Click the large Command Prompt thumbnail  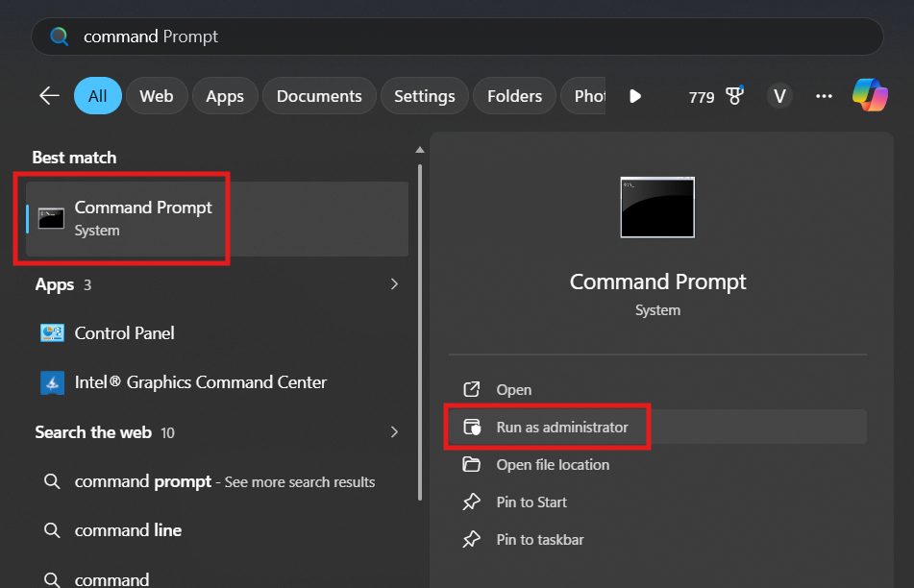[x=657, y=207]
